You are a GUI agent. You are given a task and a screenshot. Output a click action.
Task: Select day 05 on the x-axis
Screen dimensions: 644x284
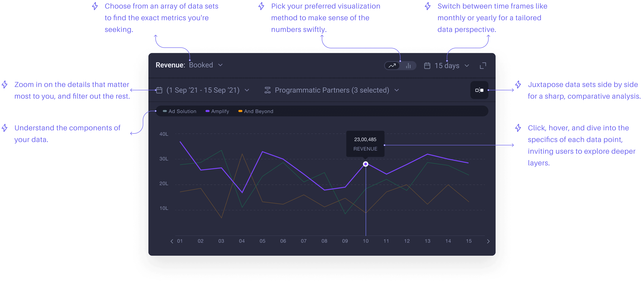click(x=262, y=241)
